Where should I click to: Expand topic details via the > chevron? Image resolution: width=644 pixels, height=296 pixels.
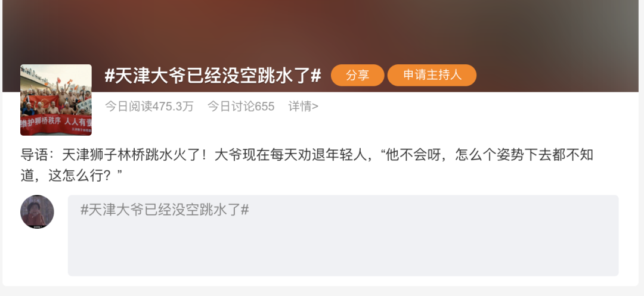tap(315, 107)
